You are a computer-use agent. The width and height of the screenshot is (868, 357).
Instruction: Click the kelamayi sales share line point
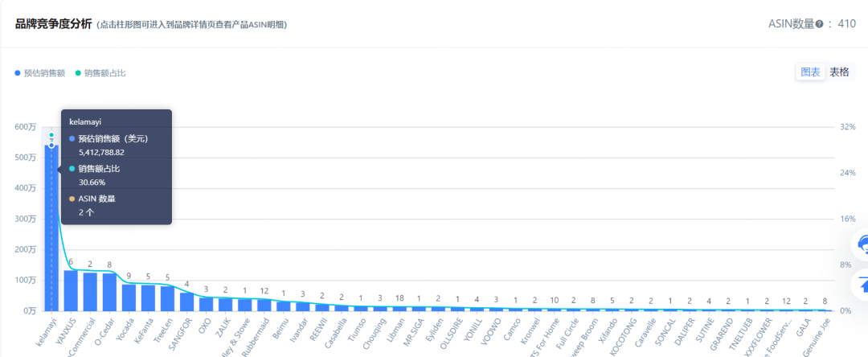click(51, 135)
